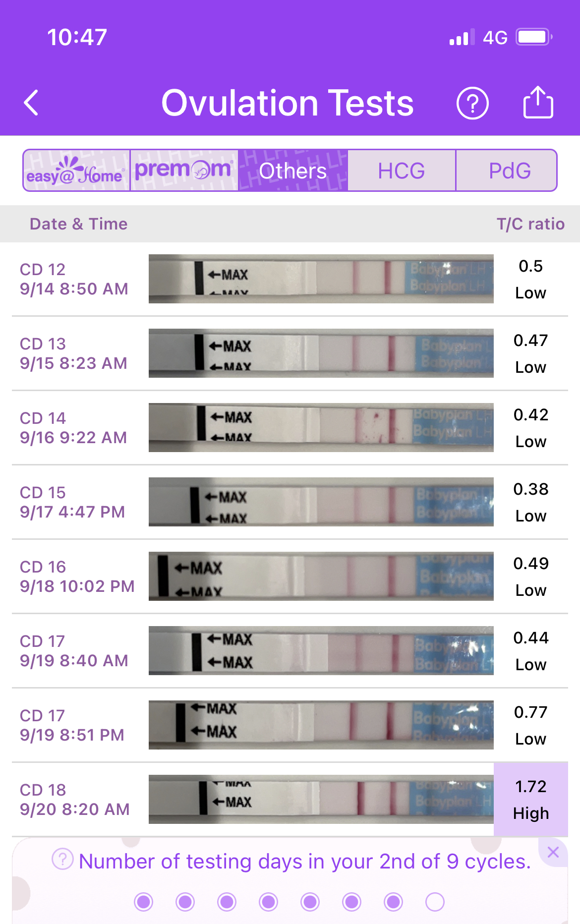Tap the 1.72 High ratio result
The height and width of the screenshot is (924, 580).
tap(530, 800)
